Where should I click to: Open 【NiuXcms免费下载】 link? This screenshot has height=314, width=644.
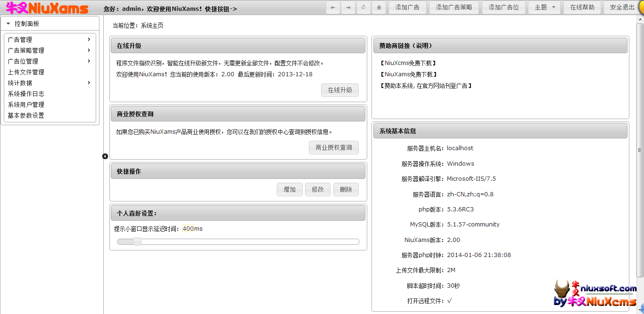408,63
